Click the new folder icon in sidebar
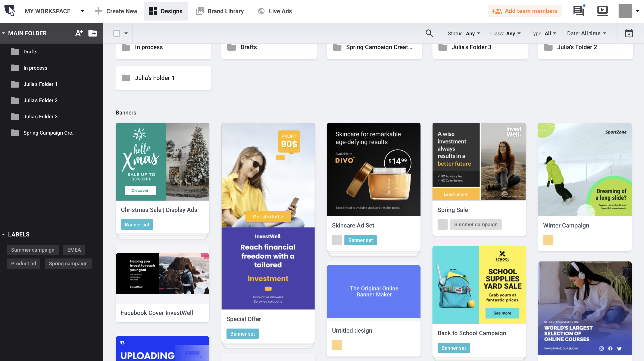This screenshot has width=644, height=361. [x=93, y=33]
